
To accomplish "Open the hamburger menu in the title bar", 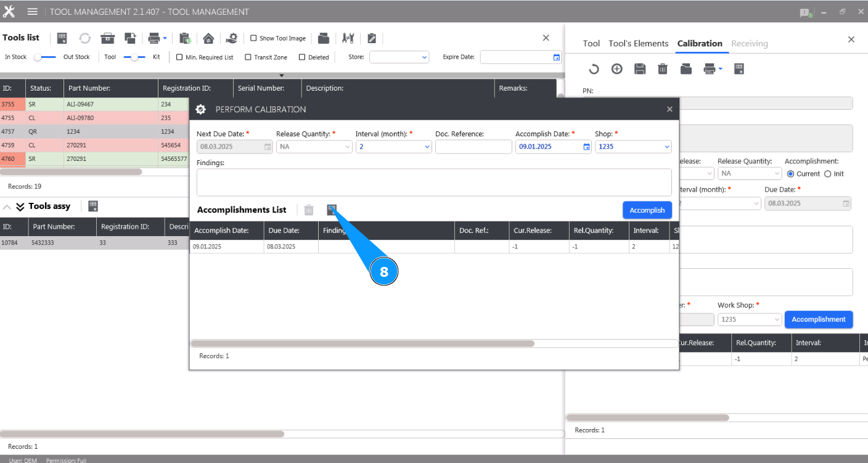I will [x=33, y=12].
